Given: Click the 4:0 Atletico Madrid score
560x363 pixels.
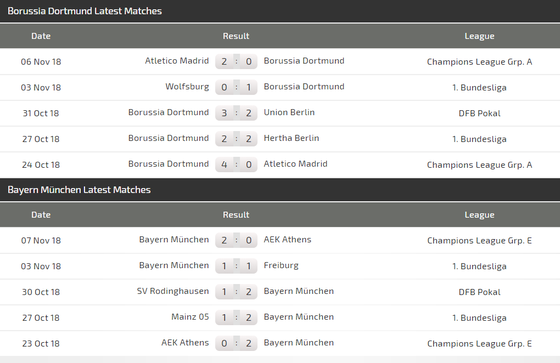Looking at the screenshot, I should click(236, 164).
